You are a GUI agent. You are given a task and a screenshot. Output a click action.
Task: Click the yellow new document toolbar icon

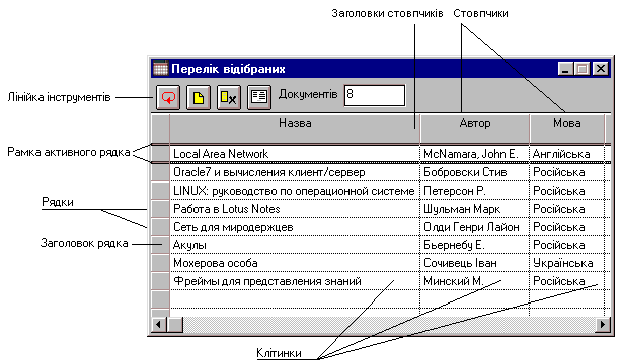point(198,97)
